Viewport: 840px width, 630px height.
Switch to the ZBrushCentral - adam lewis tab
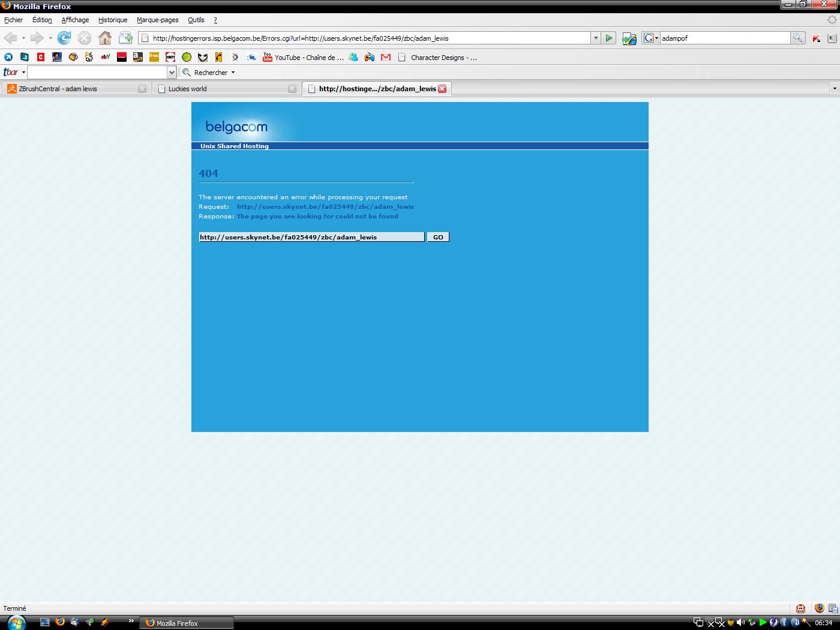click(76, 89)
